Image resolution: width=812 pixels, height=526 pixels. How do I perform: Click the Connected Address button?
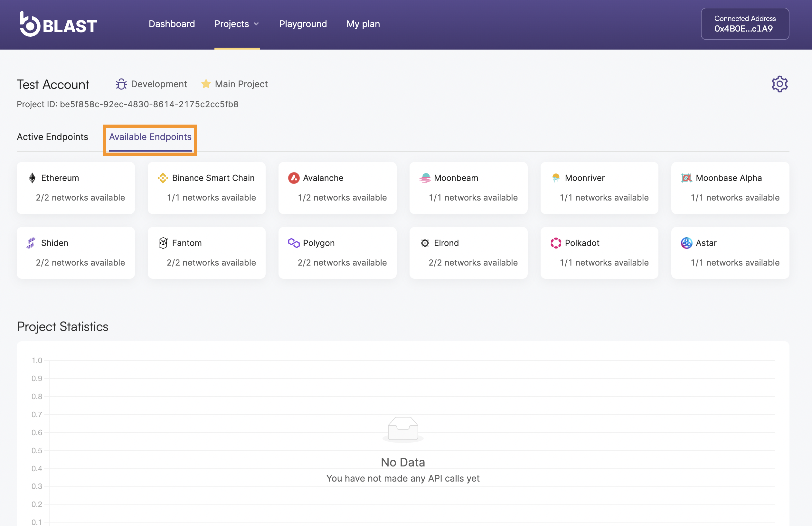coord(744,24)
